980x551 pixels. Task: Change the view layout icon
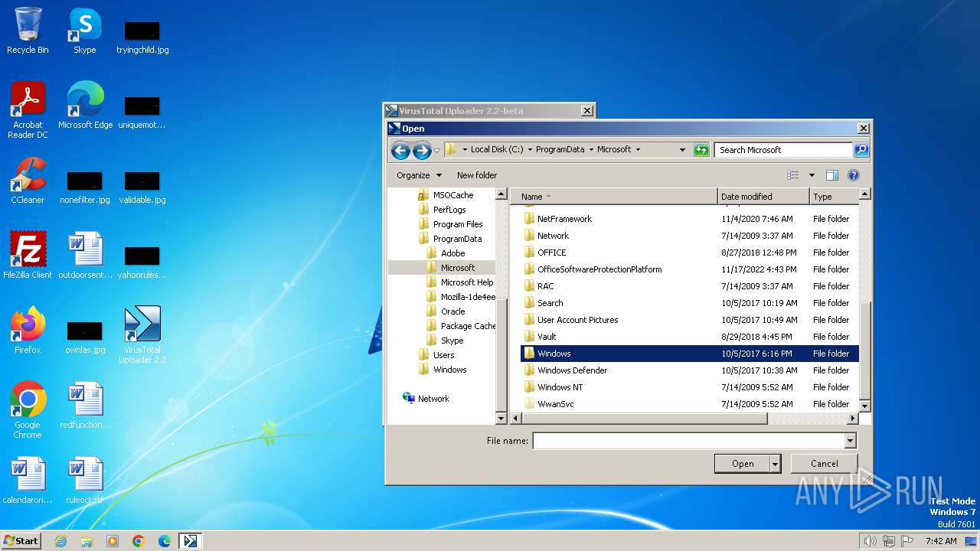[792, 175]
